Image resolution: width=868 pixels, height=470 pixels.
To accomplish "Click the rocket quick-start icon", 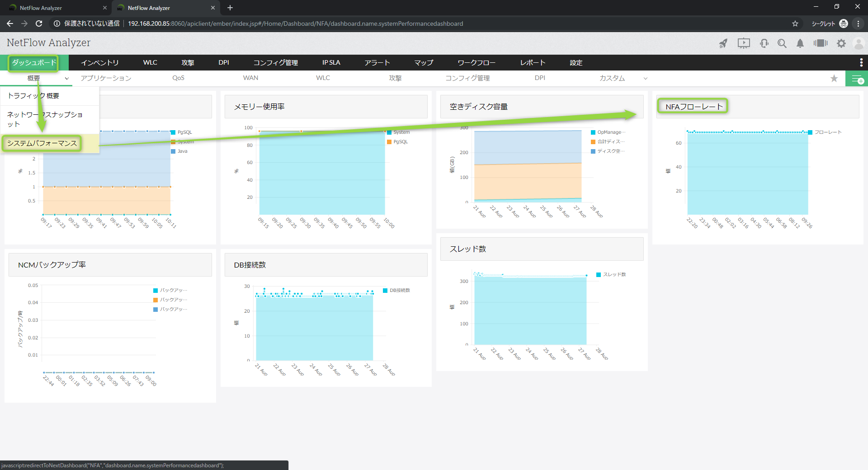I will [723, 43].
